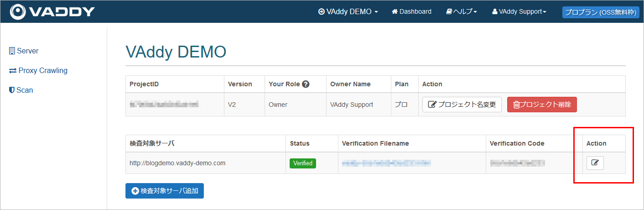Click the blurred ProjectID value
The image size is (644, 210).
pyautogui.click(x=165, y=105)
